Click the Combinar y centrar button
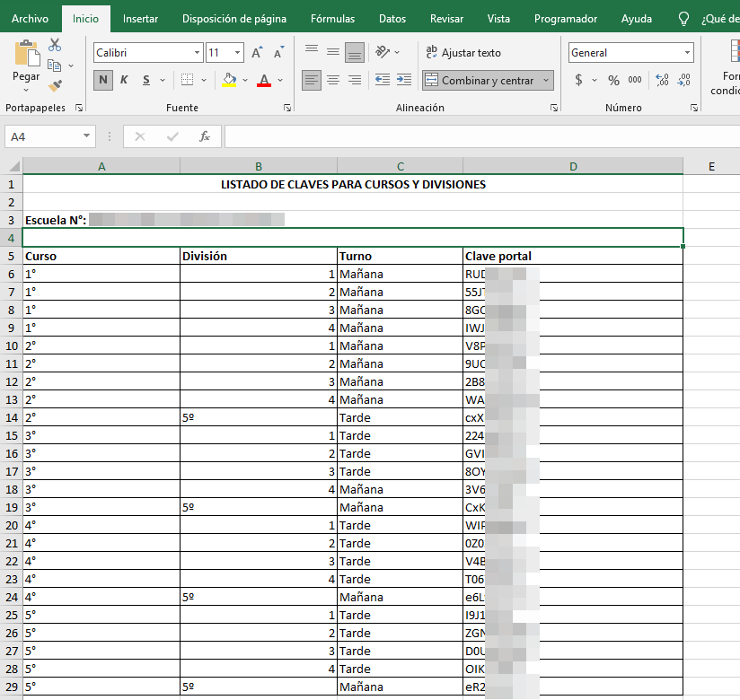Screen dimensions: 740x700 [x=480, y=80]
